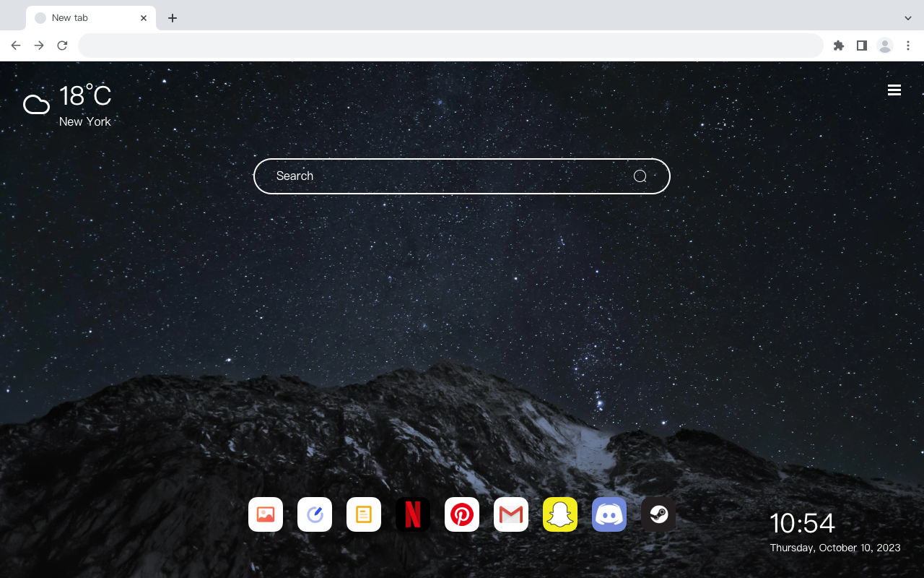This screenshot has width=924, height=578.
Task: Focus the Chrome address bar
Action: pyautogui.click(x=450, y=46)
